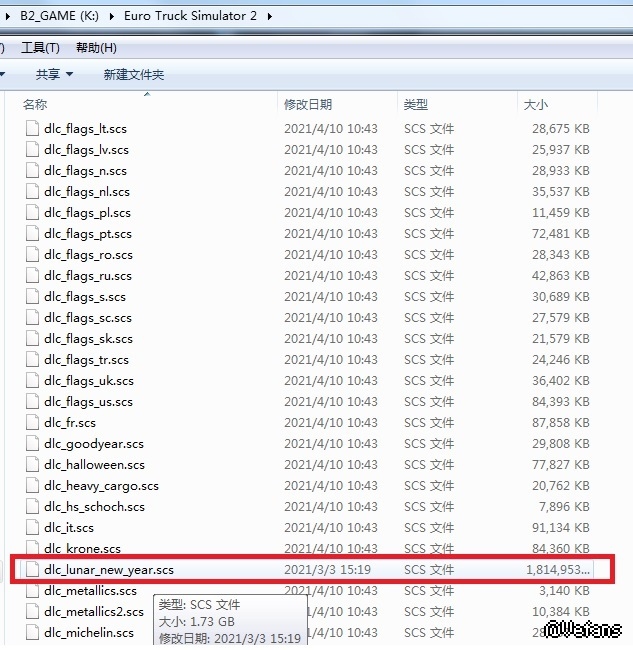Sort by the 大小 column header
This screenshot has height=650, width=633.
tap(536, 104)
